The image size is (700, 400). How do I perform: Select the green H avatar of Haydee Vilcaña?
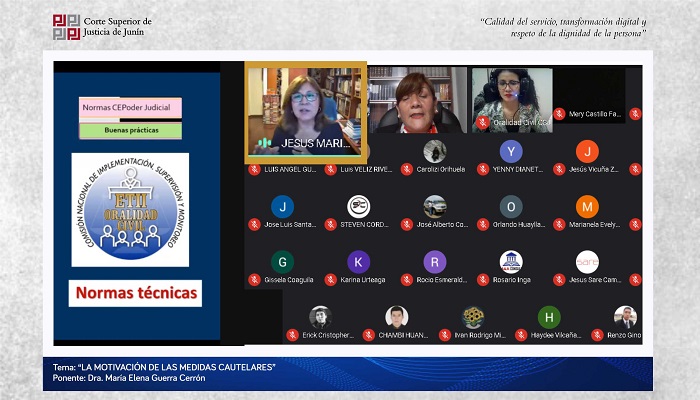click(549, 317)
